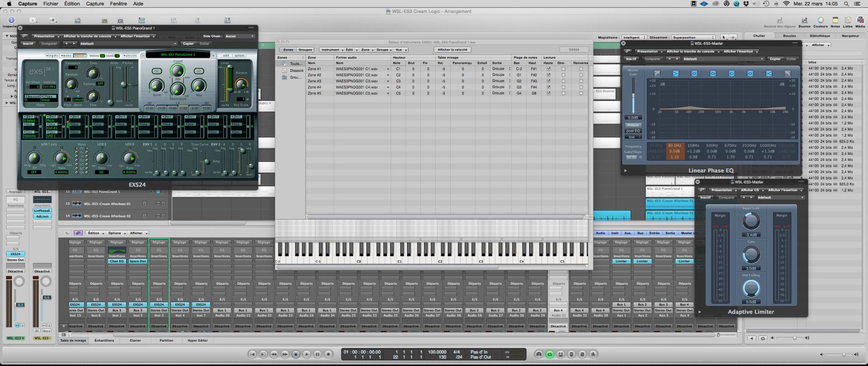Toggle the One-shot checkbox for Zone #2

(x=563, y=75)
